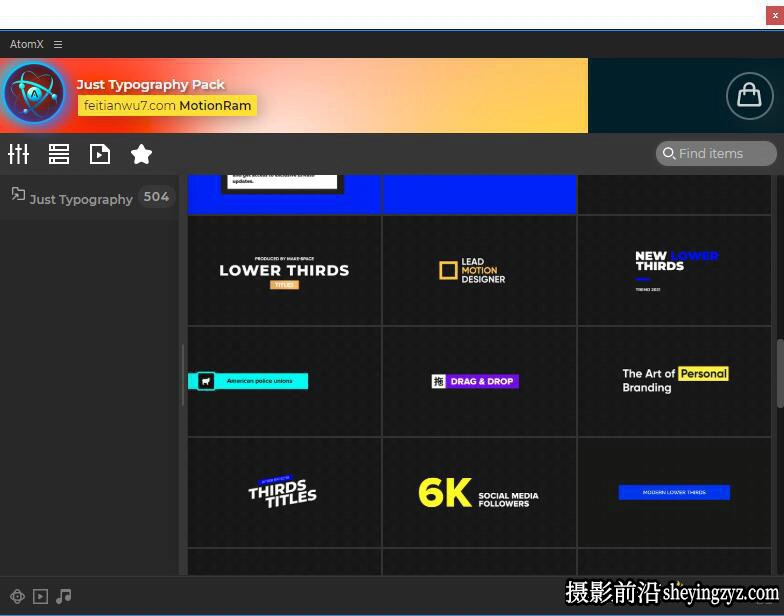Screen dimensions: 784x616
Task: Select the American police unions thumbnail
Action: coord(284,382)
